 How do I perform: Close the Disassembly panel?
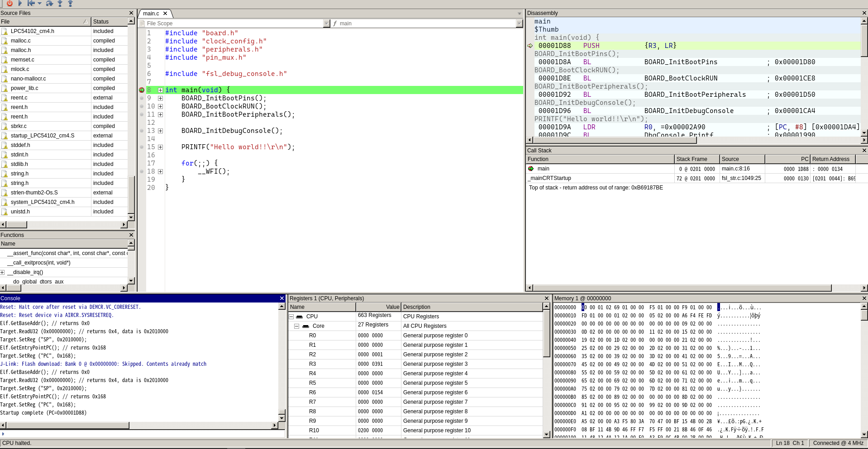864,13
